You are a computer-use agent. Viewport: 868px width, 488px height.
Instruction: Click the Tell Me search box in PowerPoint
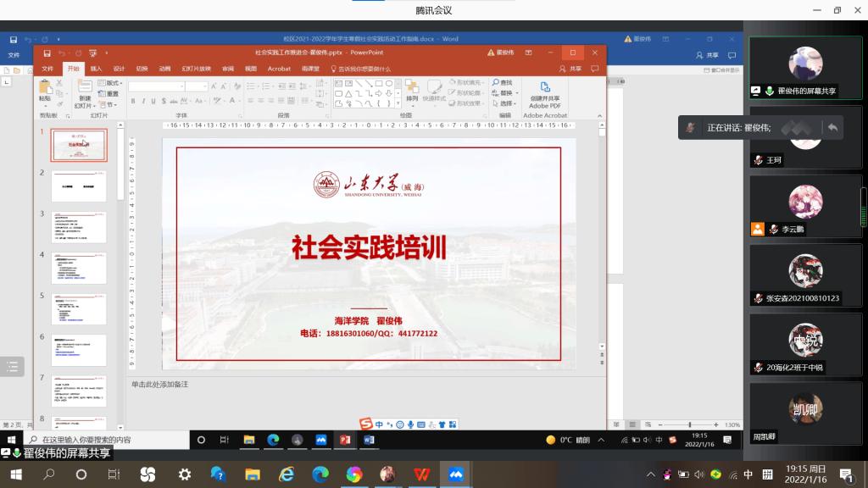tap(361, 69)
